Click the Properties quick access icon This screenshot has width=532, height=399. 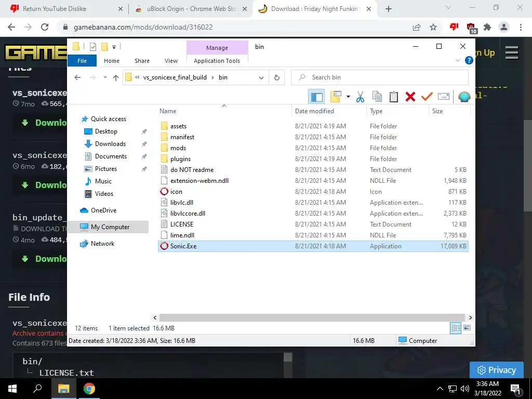[x=92, y=47]
